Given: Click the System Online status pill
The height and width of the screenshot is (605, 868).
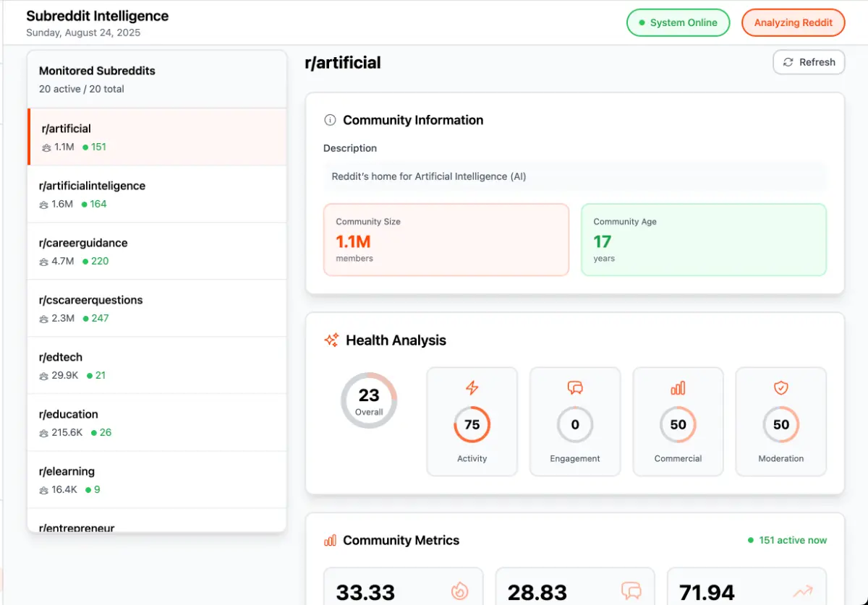Looking at the screenshot, I should point(678,22).
